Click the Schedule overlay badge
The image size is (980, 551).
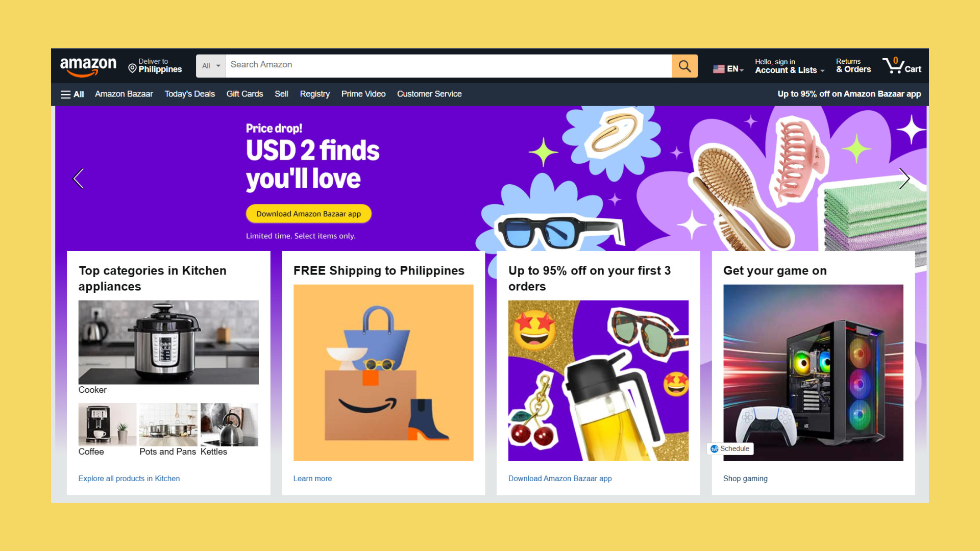click(730, 449)
